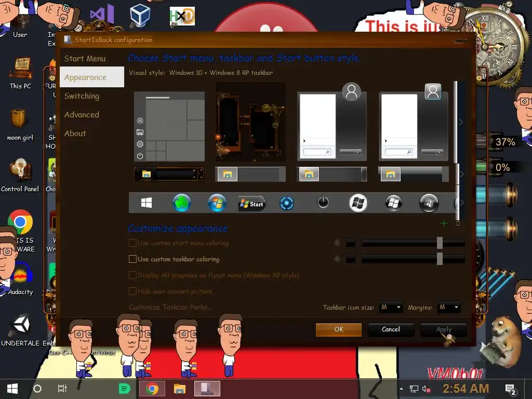The height and width of the screenshot is (399, 532).
Task: Click the network tray icon
Action: click(x=414, y=389)
